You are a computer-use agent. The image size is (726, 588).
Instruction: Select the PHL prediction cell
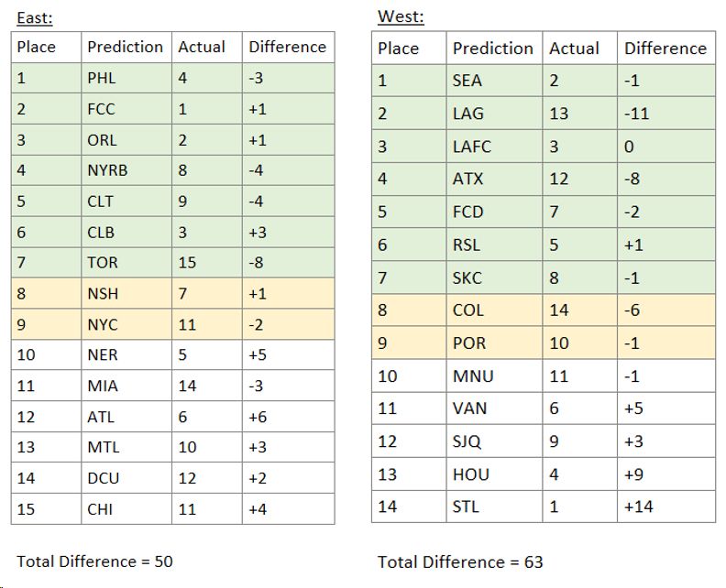(x=102, y=78)
